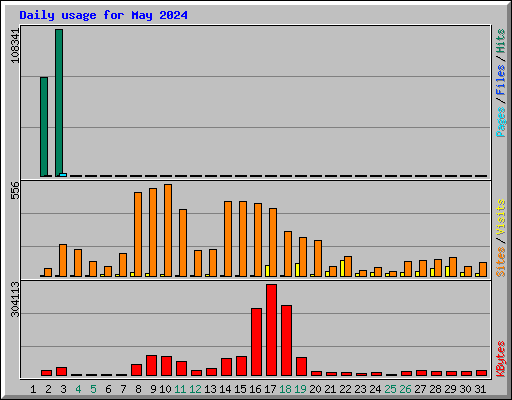
Task: Click the 'Hits' legend label
Action: coord(501,41)
